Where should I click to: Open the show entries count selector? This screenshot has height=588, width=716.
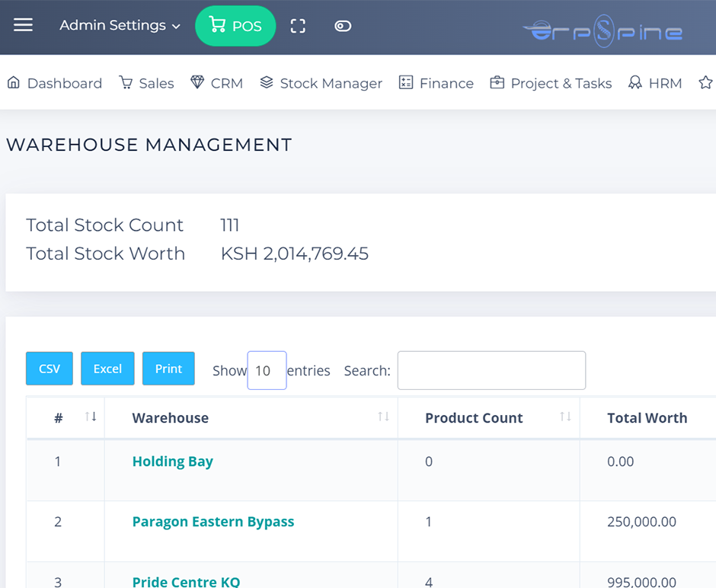(267, 371)
